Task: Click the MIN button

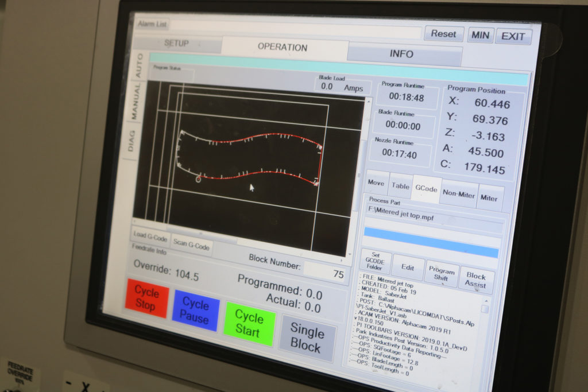Action: pos(481,35)
